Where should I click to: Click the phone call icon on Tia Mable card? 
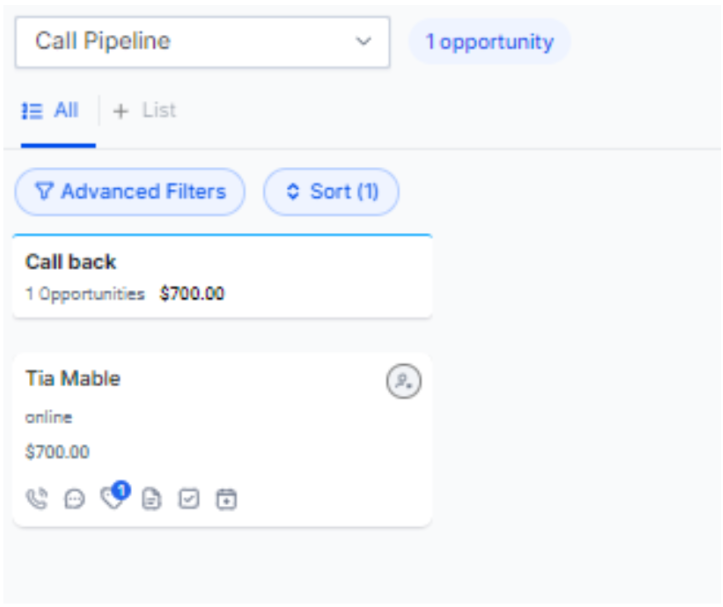[x=37, y=498]
